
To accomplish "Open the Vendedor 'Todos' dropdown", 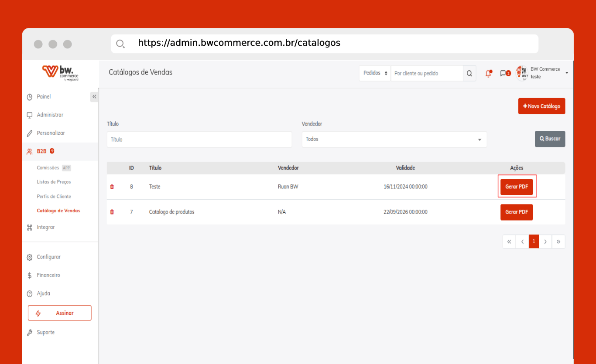I will (394, 139).
